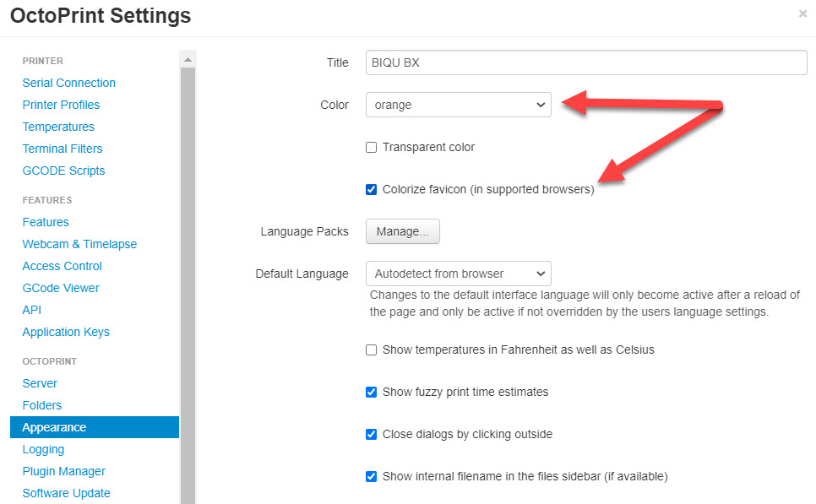The width and height of the screenshot is (816, 504).
Task: Open the Serial Connection settings
Action: click(x=68, y=83)
